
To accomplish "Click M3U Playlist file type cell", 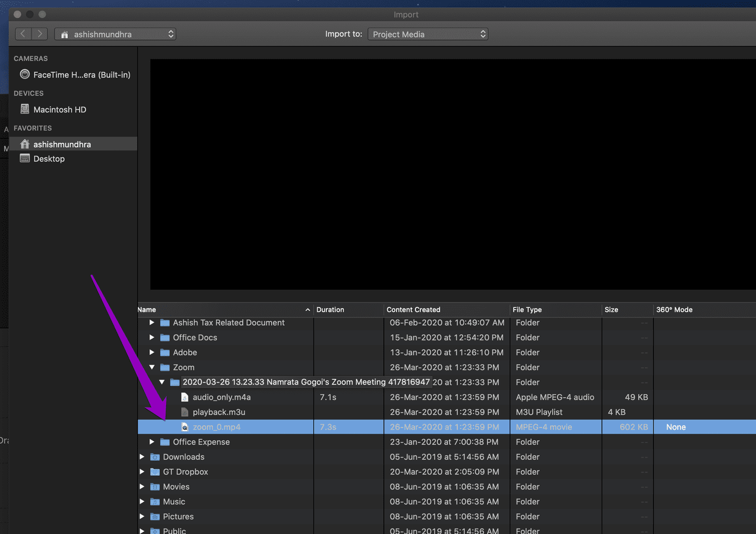I will click(539, 412).
